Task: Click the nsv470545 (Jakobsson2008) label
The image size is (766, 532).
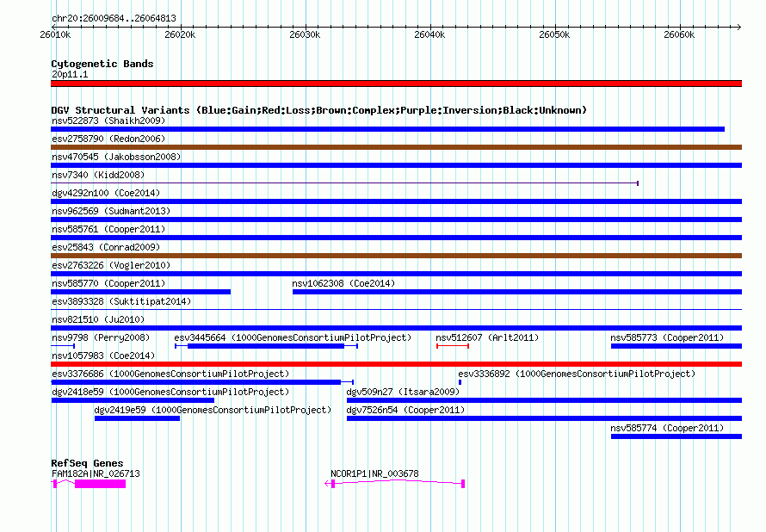Action: pos(116,157)
